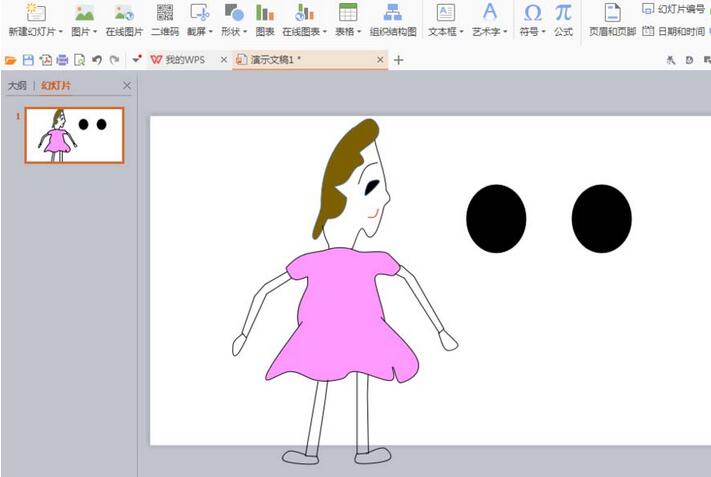Open the 形状 shapes dropdown

click(x=234, y=31)
